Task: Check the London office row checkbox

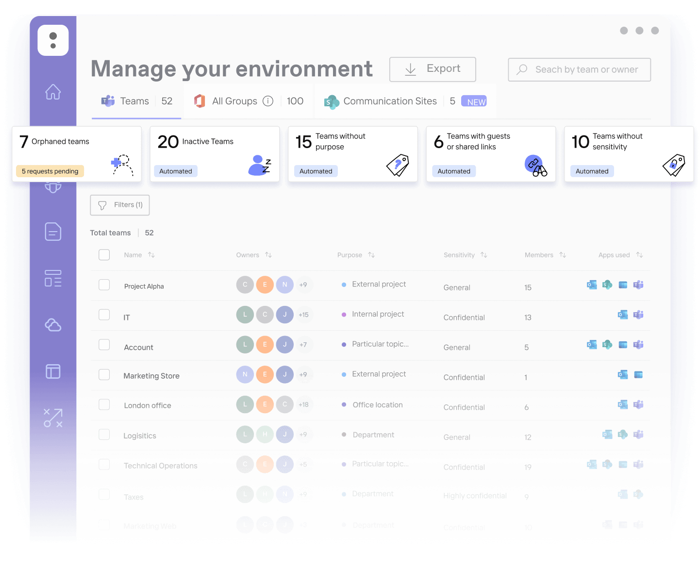Action: [104, 404]
